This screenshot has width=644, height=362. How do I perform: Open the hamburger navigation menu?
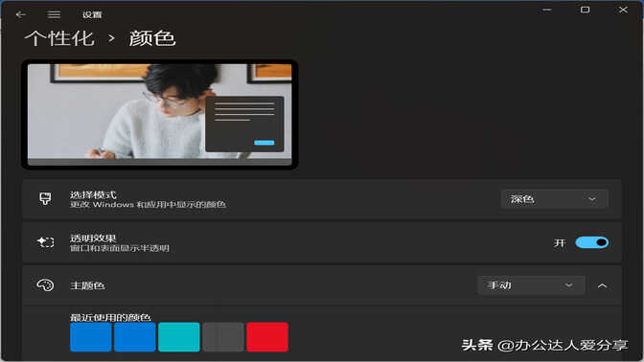[54, 14]
